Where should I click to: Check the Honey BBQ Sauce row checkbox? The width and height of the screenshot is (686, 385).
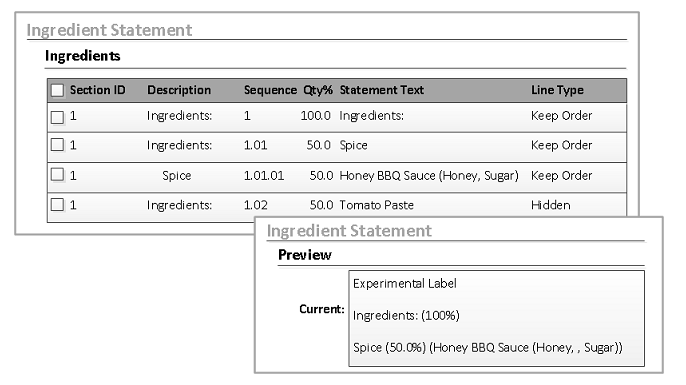[57, 175]
